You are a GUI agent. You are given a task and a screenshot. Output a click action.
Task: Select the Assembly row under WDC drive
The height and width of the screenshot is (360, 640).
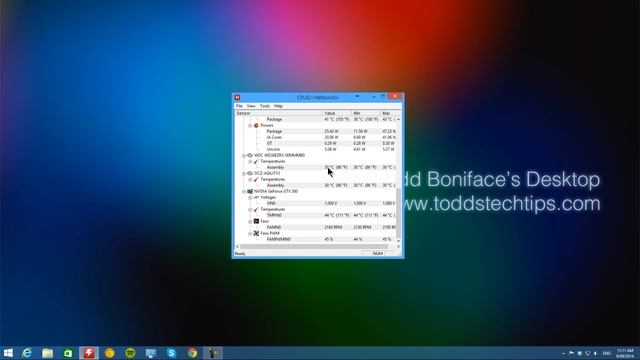[315, 167]
